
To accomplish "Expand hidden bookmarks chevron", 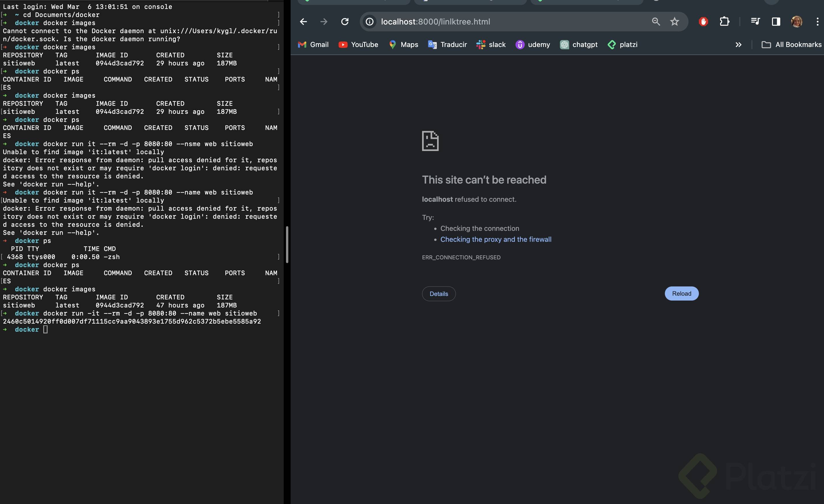I will [738, 45].
